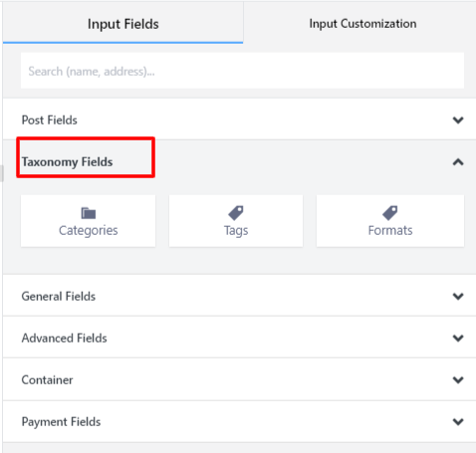Add the Tags field card

[236, 221]
